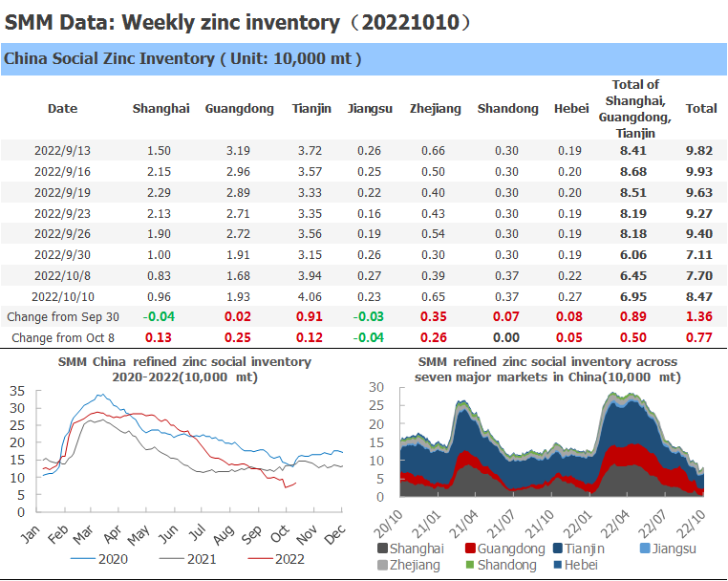
Task: Click the SMM Data Weekly zinc inventory title
Action: pos(237,22)
